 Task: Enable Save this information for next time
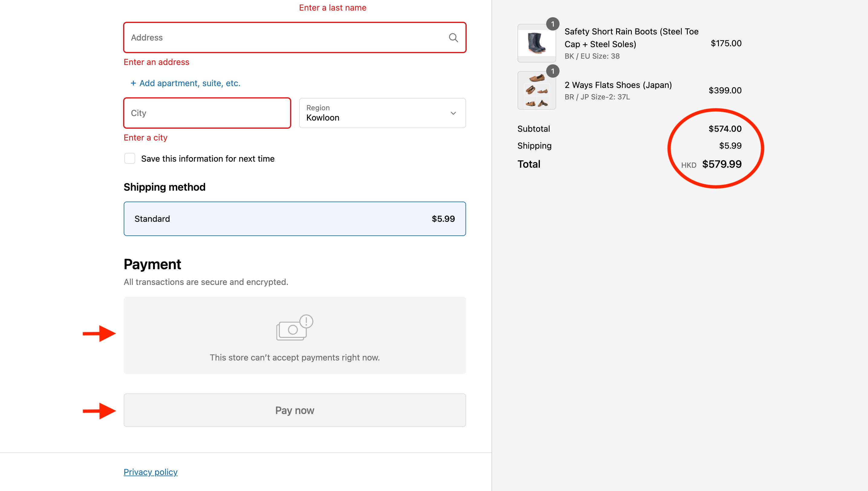[129, 159]
